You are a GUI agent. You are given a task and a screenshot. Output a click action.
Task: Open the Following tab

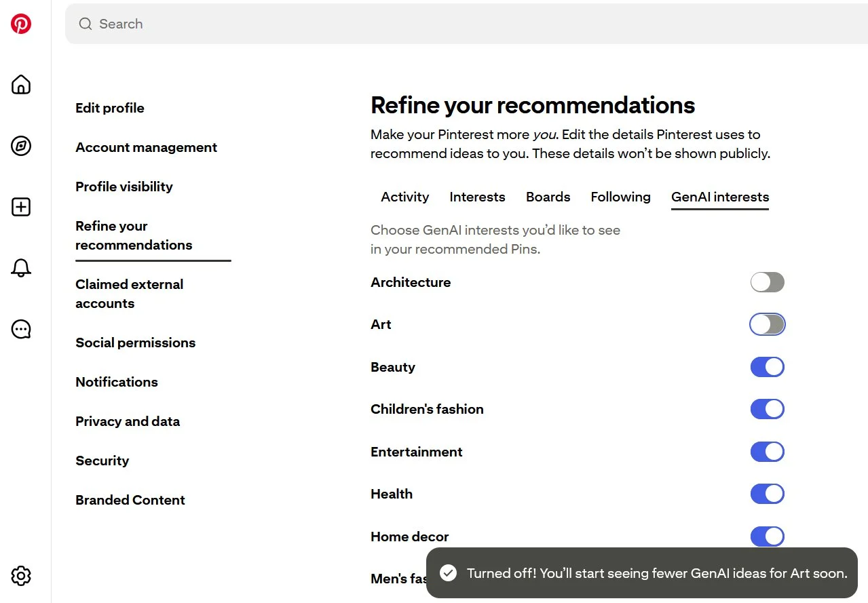[x=620, y=197]
